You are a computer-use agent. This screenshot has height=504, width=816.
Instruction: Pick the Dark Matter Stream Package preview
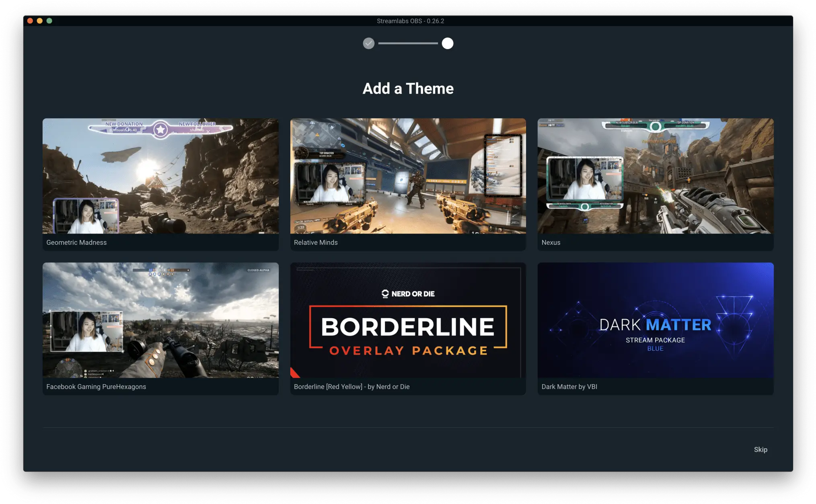pyautogui.click(x=656, y=320)
